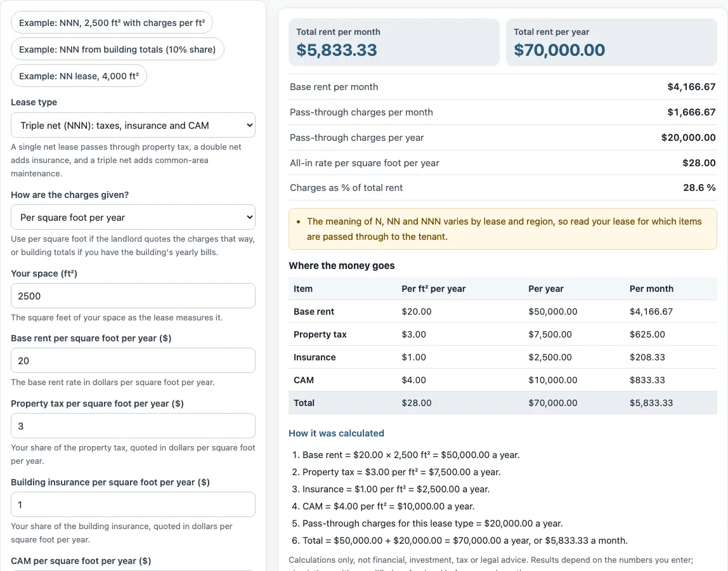Click the Property tax $7,500.00 per year cell
Viewport: 728px width, 571px height.
point(550,334)
